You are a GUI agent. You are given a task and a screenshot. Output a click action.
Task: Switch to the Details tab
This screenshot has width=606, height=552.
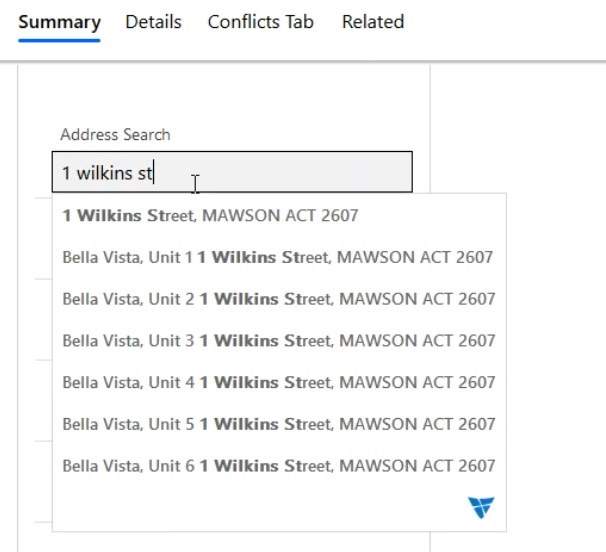point(153,22)
